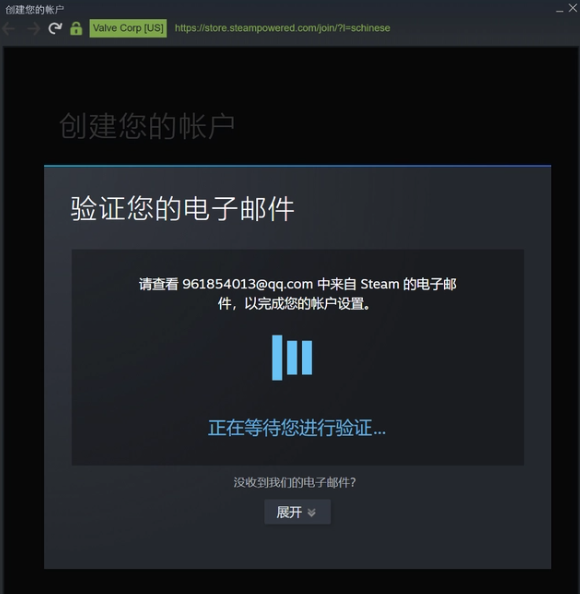Viewport: 580px width, 594px height.
Task: Click the forward navigation arrow
Action: [33, 28]
